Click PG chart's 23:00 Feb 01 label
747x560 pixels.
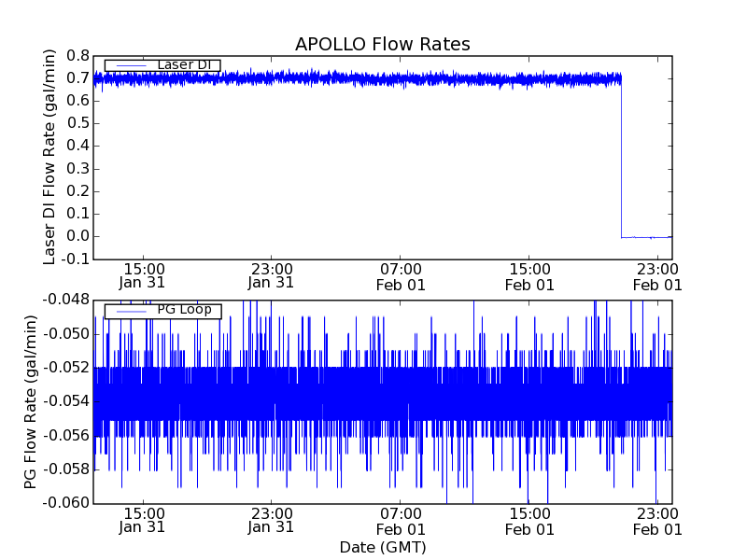(657, 522)
